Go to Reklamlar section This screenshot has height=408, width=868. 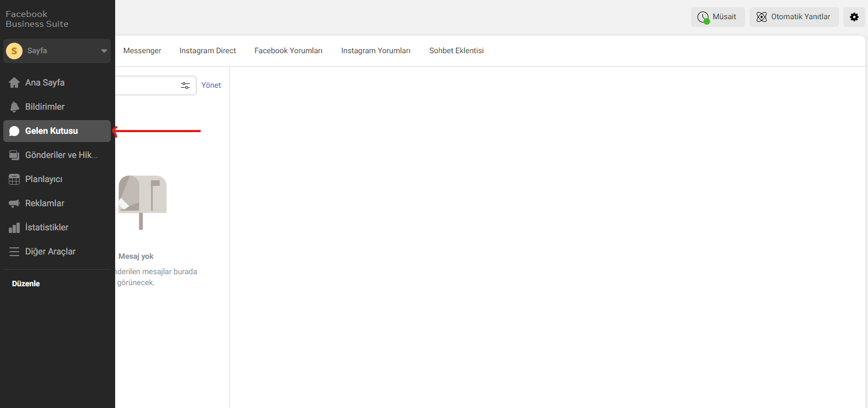[x=57, y=203]
